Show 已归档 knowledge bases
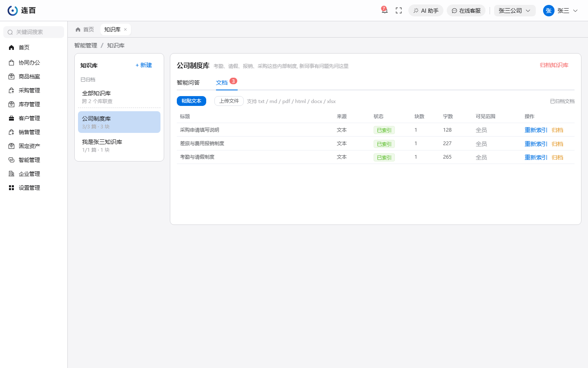 [x=88, y=79]
